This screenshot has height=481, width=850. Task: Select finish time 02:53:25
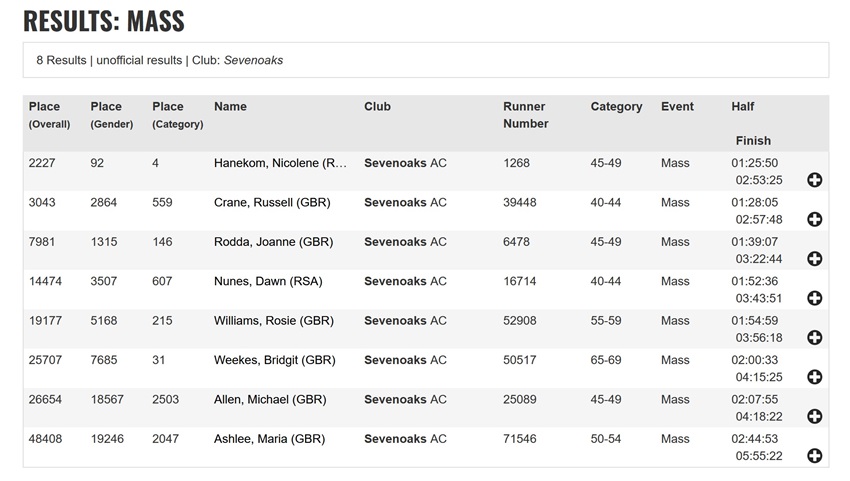click(x=759, y=180)
